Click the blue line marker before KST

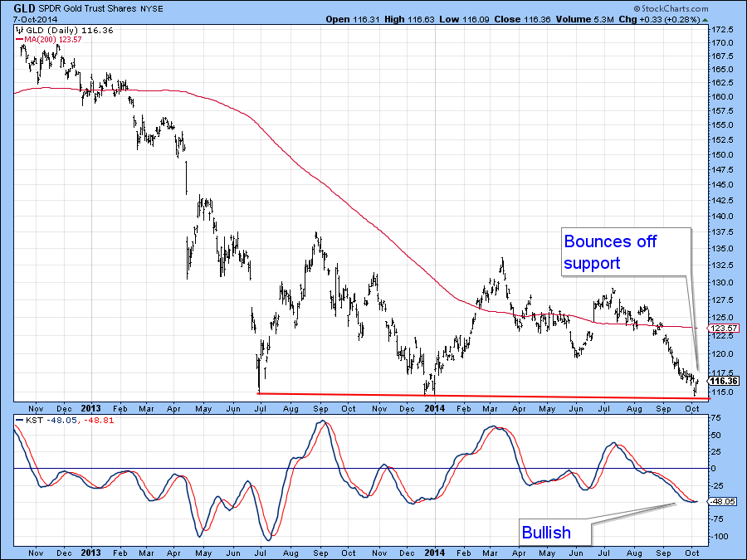click(x=20, y=421)
